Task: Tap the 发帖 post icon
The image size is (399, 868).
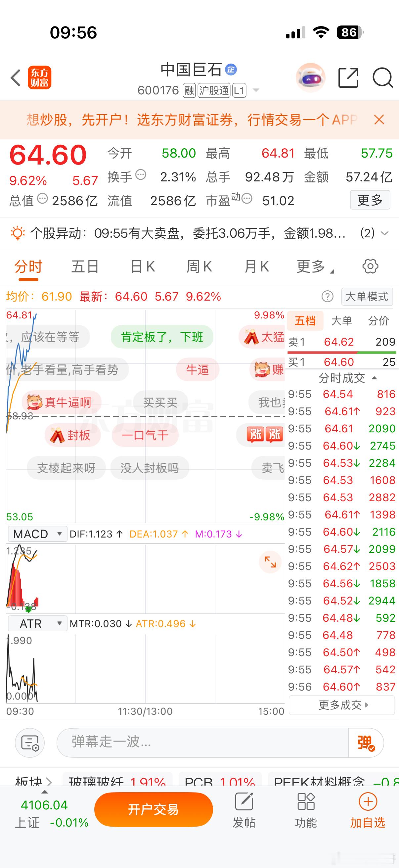Action: pos(244,810)
